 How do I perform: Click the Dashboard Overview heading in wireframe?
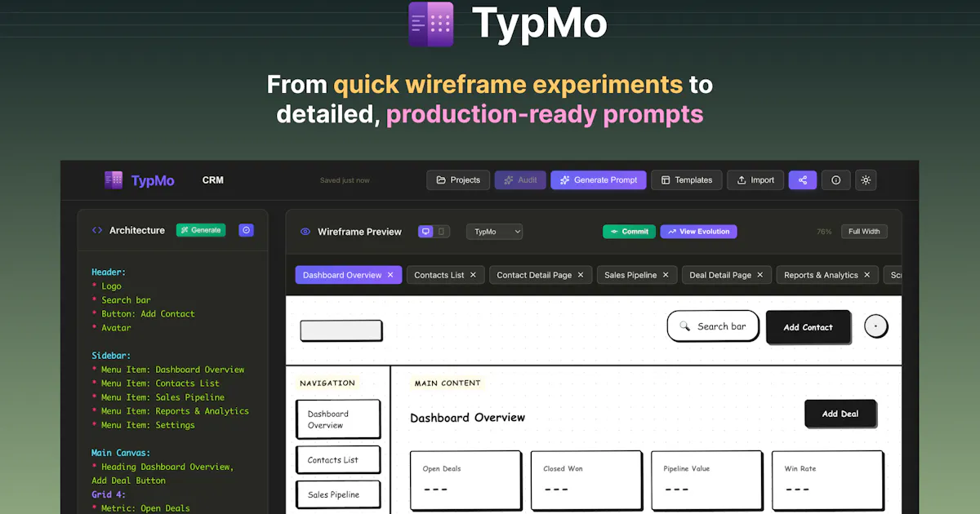[x=467, y=418]
